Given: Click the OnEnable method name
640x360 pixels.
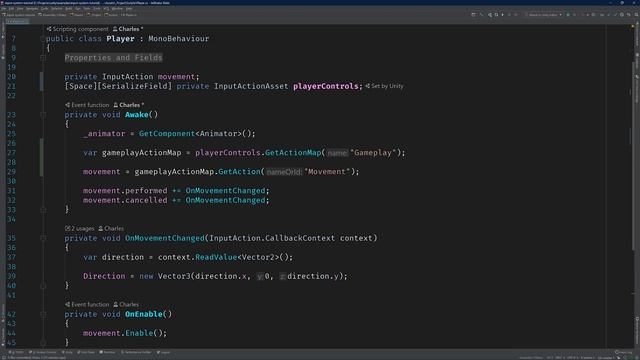Looking at the screenshot, I should (144, 314).
